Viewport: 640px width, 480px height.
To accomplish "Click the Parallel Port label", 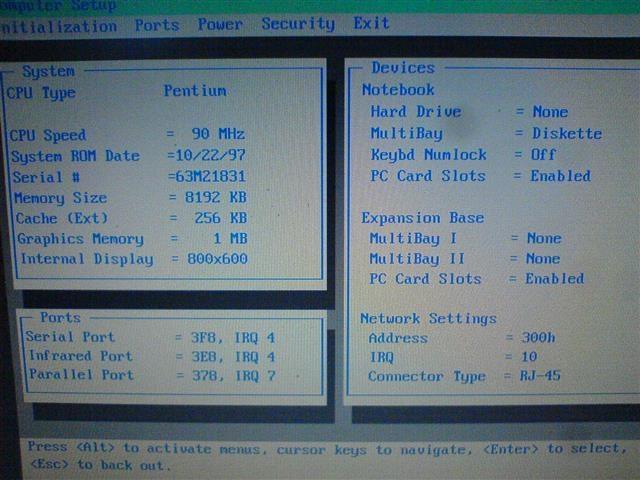I will click(x=82, y=375).
